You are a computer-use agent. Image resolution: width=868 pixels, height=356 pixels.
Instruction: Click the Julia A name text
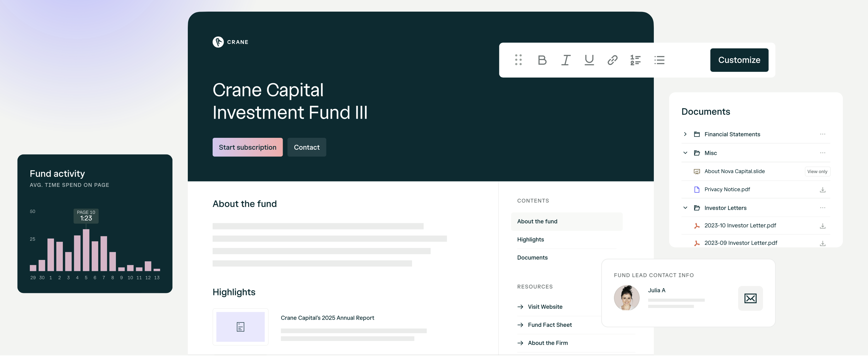coord(656,290)
